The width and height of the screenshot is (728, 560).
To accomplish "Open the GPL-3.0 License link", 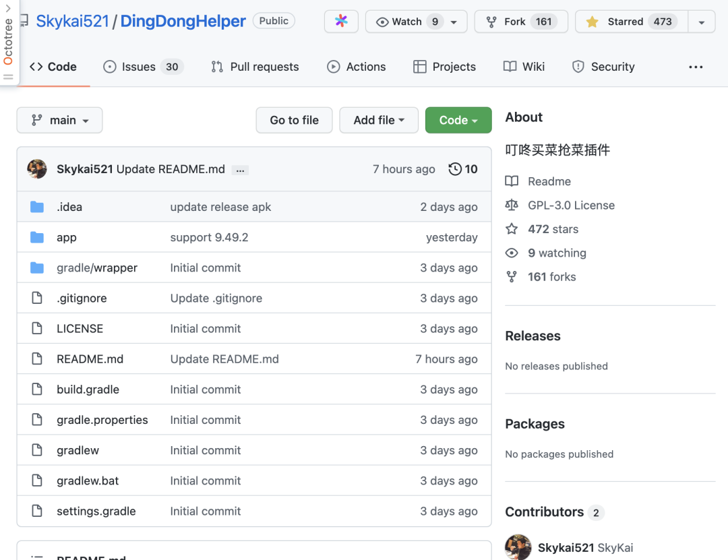I will point(571,205).
